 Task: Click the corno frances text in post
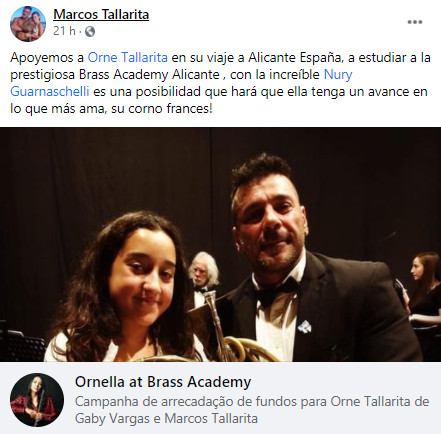pos(170,109)
